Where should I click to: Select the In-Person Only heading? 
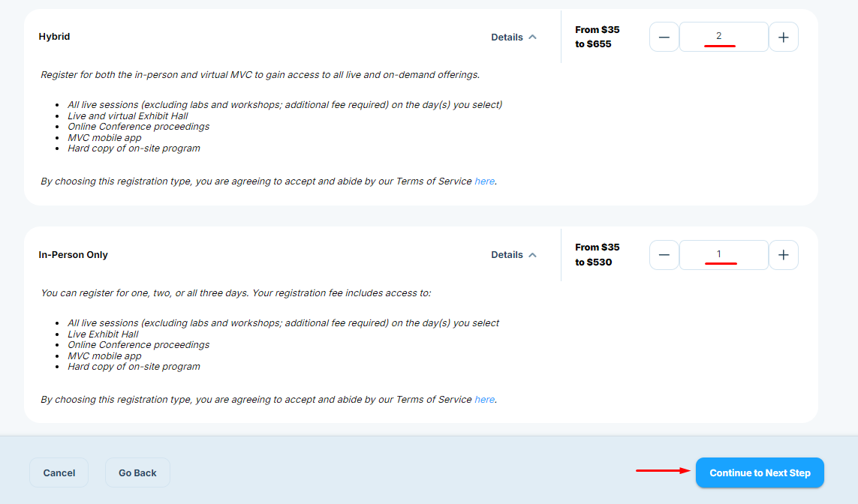[74, 255]
